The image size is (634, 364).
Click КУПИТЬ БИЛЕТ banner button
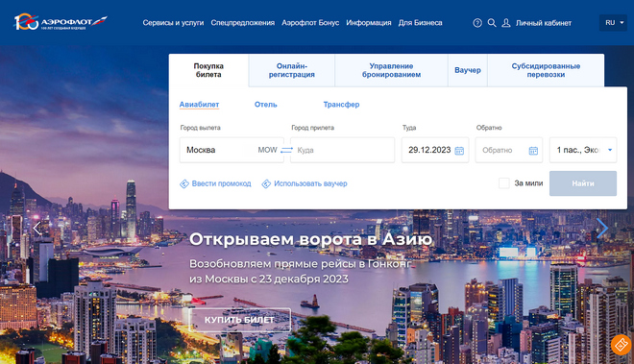(239, 320)
